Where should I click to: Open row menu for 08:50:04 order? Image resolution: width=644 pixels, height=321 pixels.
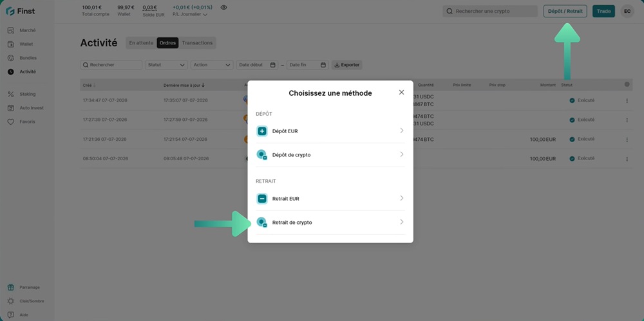click(627, 159)
